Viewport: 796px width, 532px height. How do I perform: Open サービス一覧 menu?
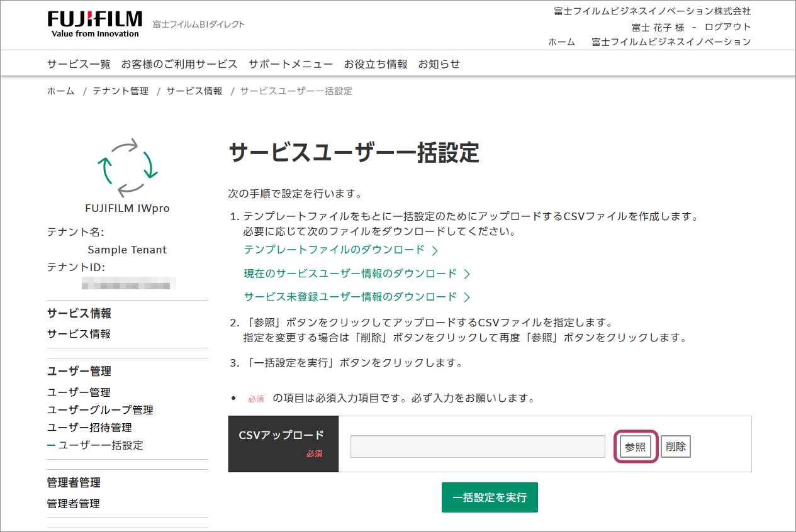pyautogui.click(x=79, y=64)
